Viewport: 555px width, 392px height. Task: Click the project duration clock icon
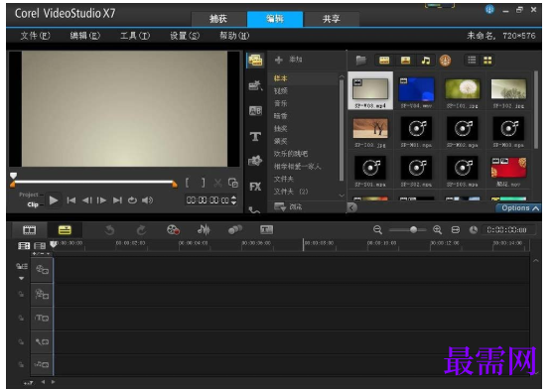(474, 230)
